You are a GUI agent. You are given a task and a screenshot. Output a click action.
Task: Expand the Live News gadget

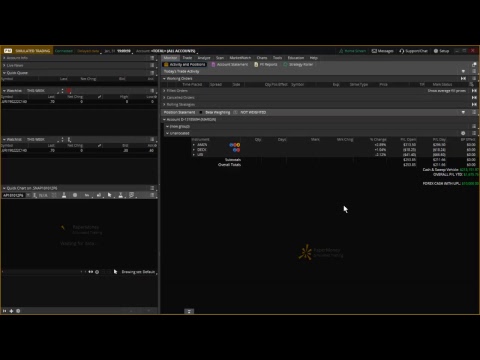click(x=4, y=65)
